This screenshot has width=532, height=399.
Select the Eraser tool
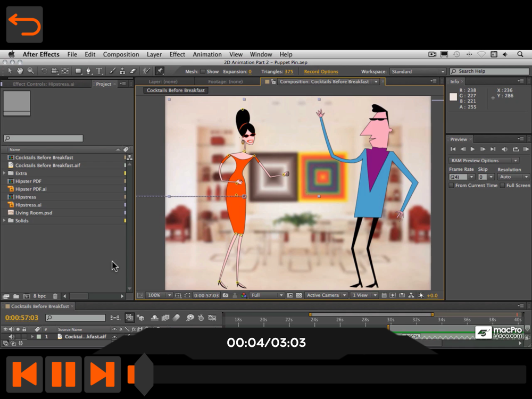click(133, 71)
